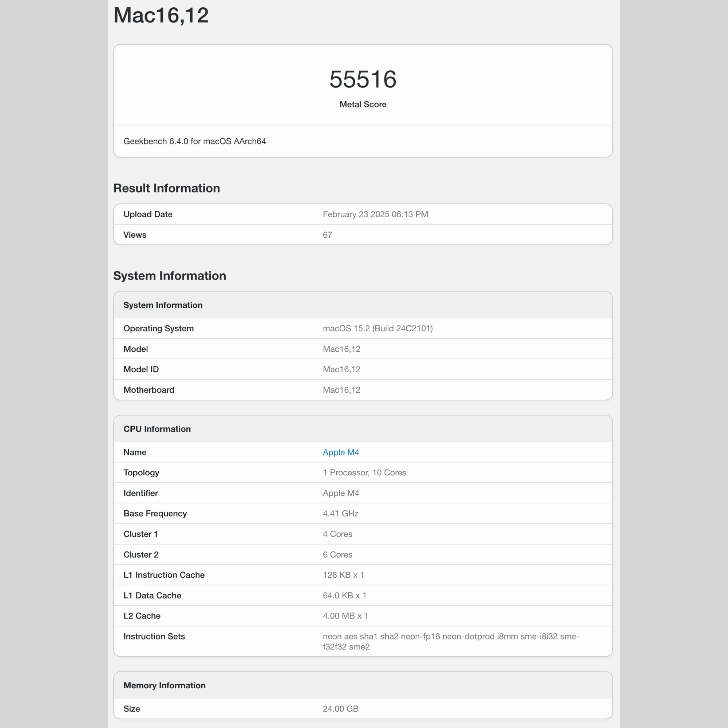Click the 55516 Metal score number
Image resolution: width=728 pixels, height=728 pixels.
pyautogui.click(x=363, y=79)
